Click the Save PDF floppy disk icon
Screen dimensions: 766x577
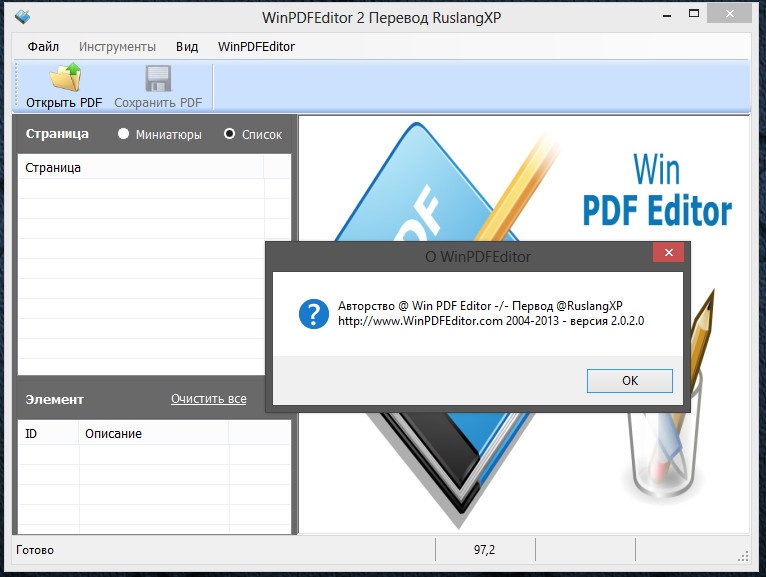[158, 78]
